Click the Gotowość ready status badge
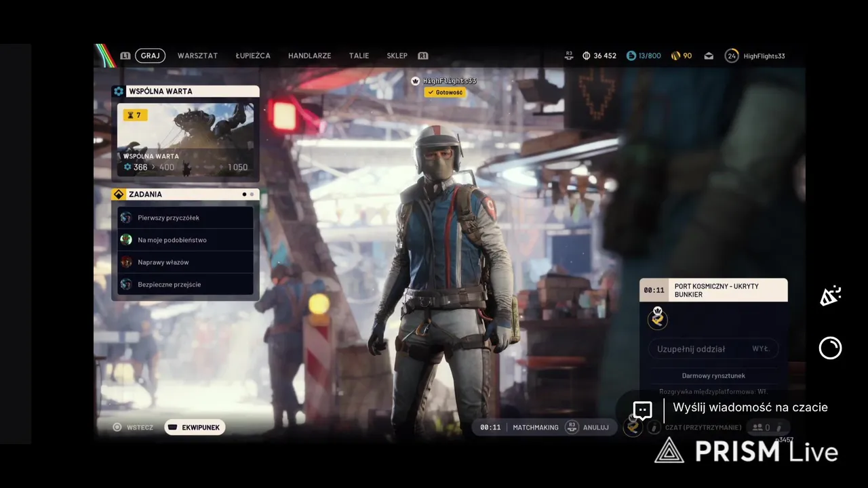868x488 pixels. tap(445, 92)
